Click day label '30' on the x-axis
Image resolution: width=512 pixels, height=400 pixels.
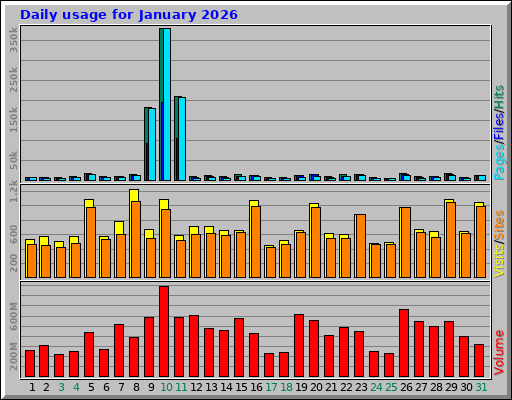pyautogui.click(x=466, y=387)
